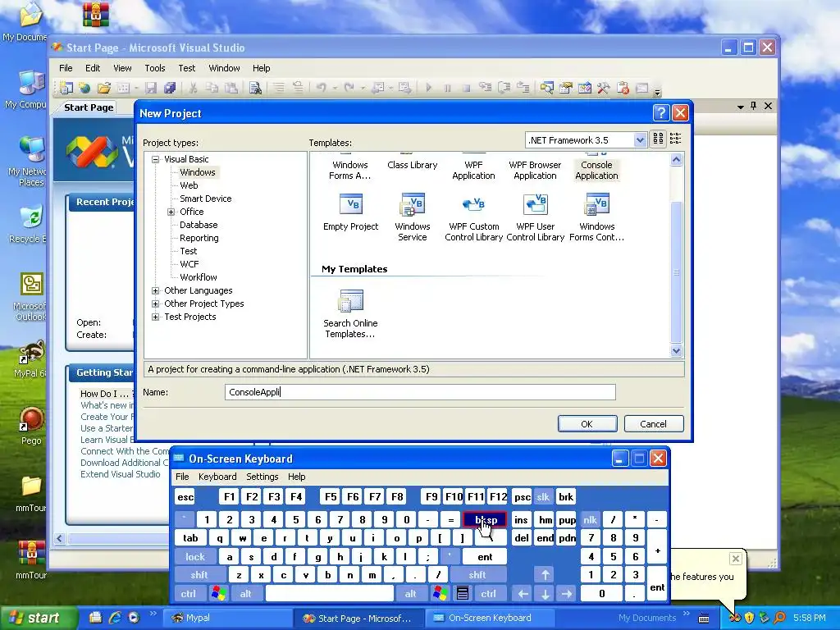The height and width of the screenshot is (630, 840).
Task: Click OK in New Project dialog
Action: point(587,424)
